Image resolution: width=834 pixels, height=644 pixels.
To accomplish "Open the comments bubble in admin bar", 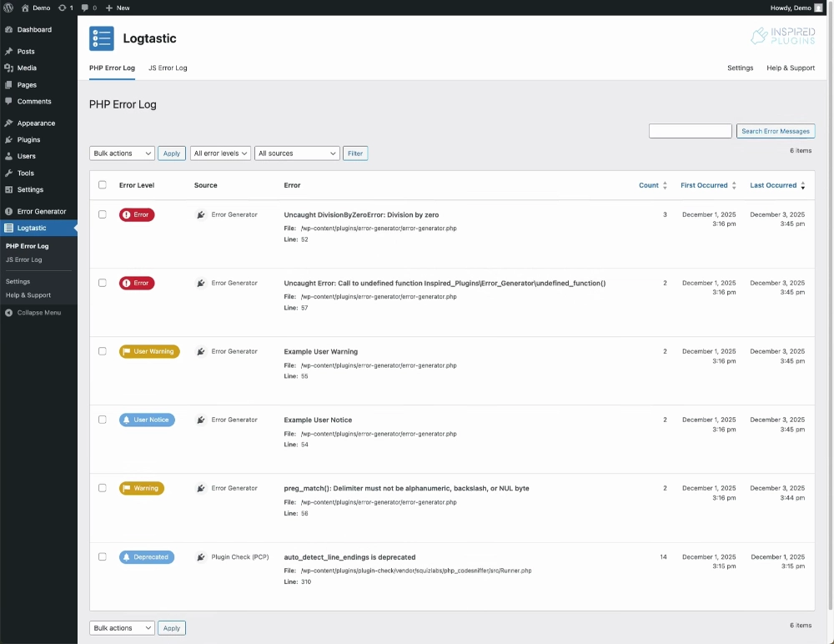I will tap(85, 8).
